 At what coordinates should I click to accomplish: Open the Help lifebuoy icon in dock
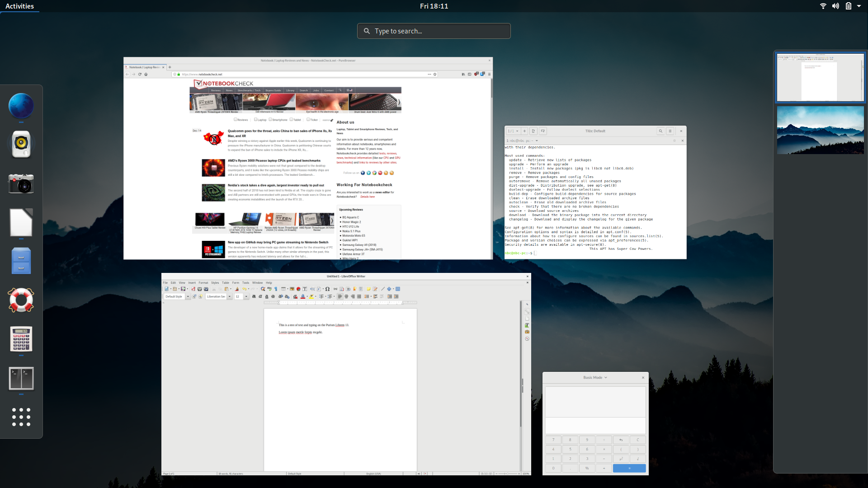[x=21, y=300]
